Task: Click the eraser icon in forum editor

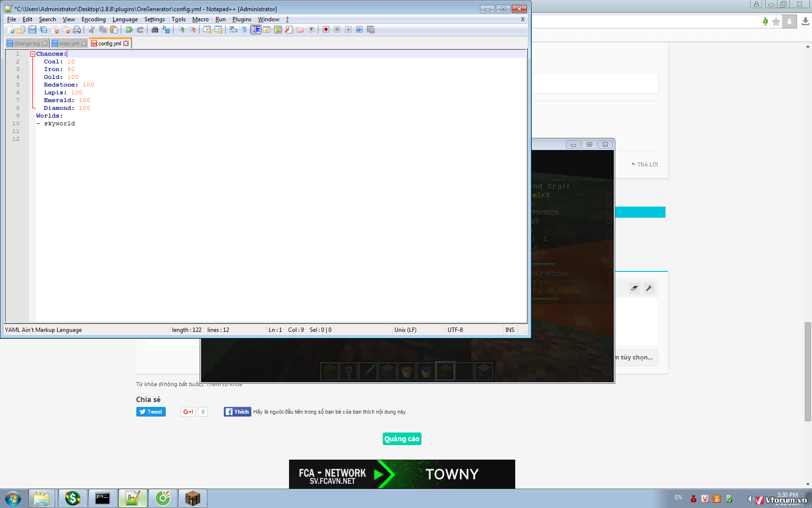Action: 635,288
